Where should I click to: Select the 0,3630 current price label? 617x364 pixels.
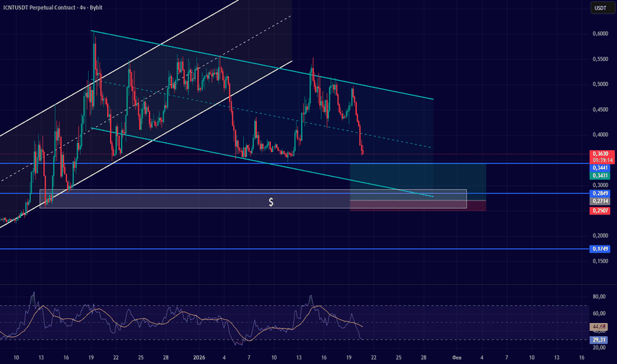(602, 154)
